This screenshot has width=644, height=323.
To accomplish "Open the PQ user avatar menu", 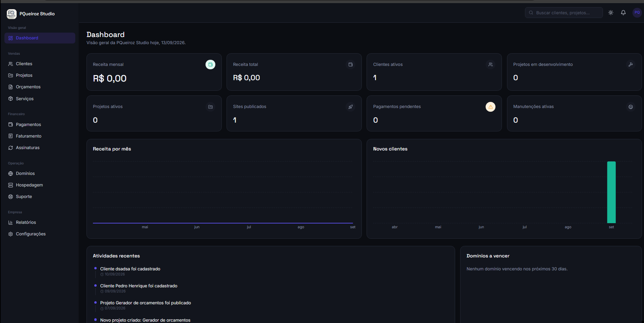I will coord(637,13).
